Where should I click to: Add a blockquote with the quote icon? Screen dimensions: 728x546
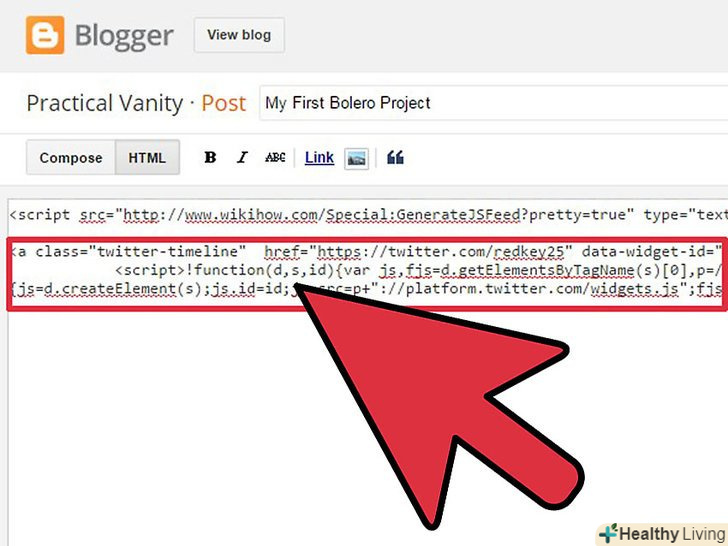(x=395, y=158)
